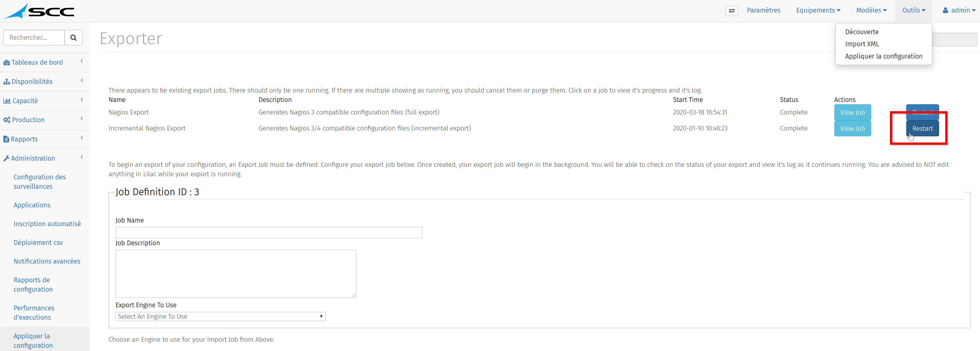
Task: Click the Production gears icon
Action: coord(7,120)
